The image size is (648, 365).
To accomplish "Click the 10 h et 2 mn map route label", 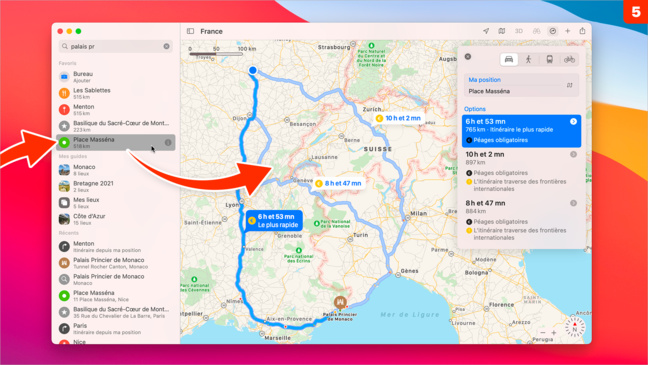I will click(x=398, y=118).
